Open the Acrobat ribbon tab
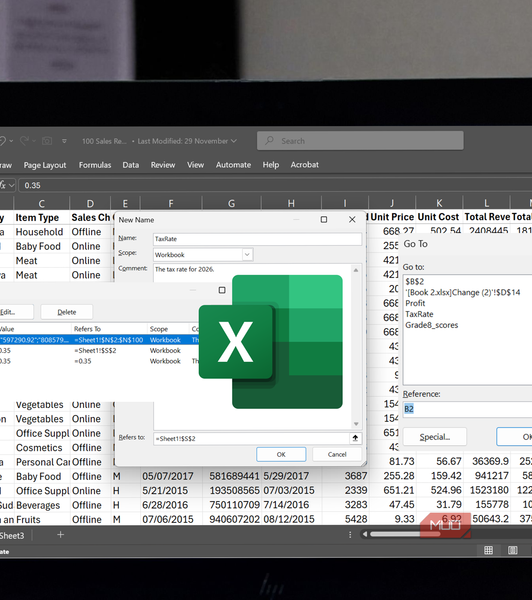The height and width of the screenshot is (600, 532). pos(304,165)
